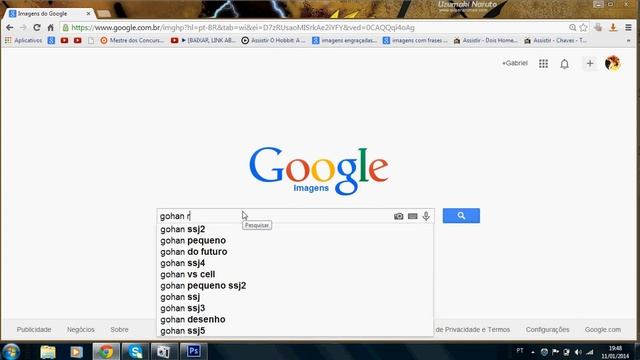Viewport: 640px width, 360px height.
Task: Show hidden system tray icons
Action: click(x=533, y=352)
